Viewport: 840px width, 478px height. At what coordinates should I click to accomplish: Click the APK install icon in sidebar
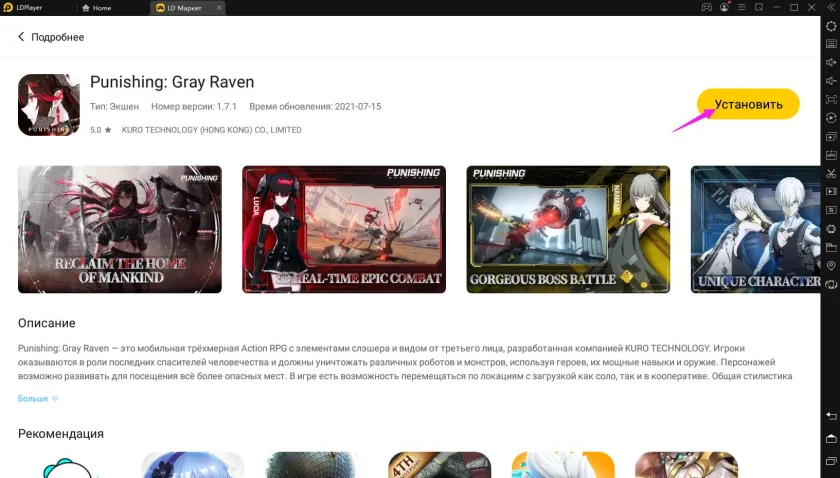[x=831, y=155]
